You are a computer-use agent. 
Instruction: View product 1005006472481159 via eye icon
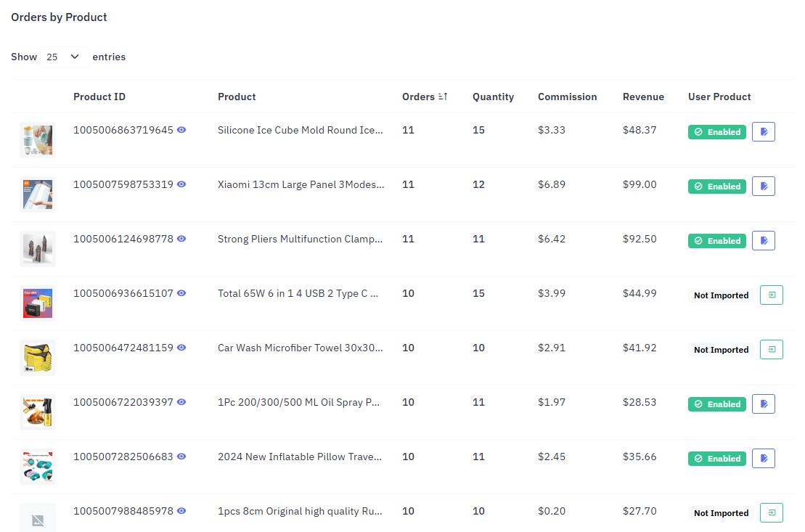(x=181, y=348)
